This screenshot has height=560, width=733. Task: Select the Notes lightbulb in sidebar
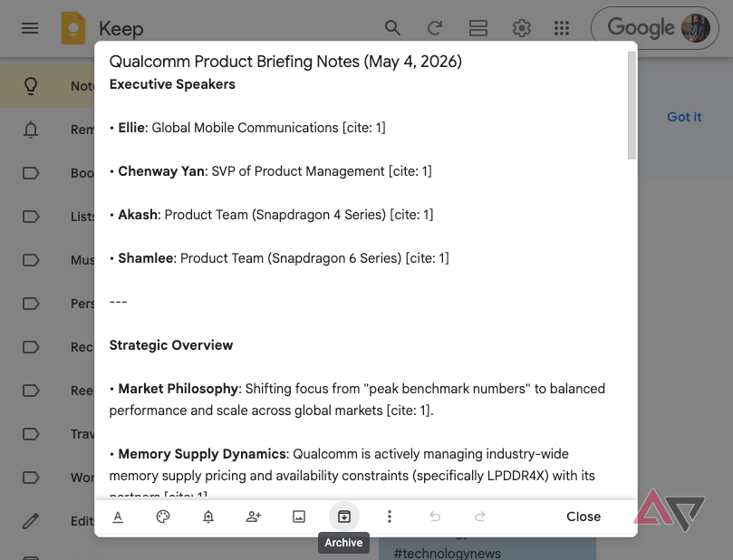[x=31, y=86]
